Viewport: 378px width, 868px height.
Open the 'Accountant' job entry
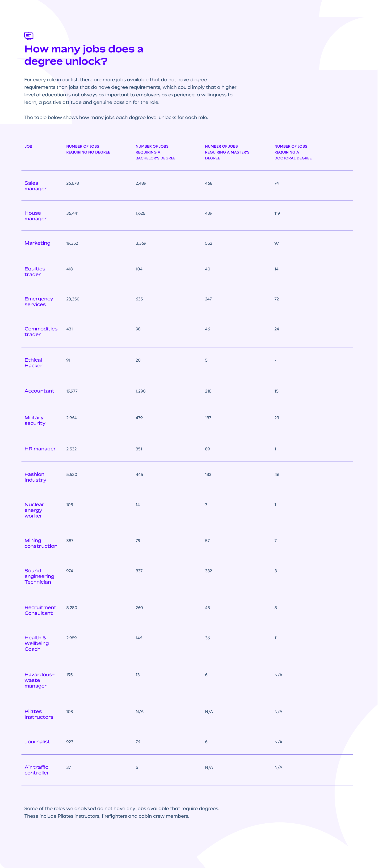click(x=39, y=391)
